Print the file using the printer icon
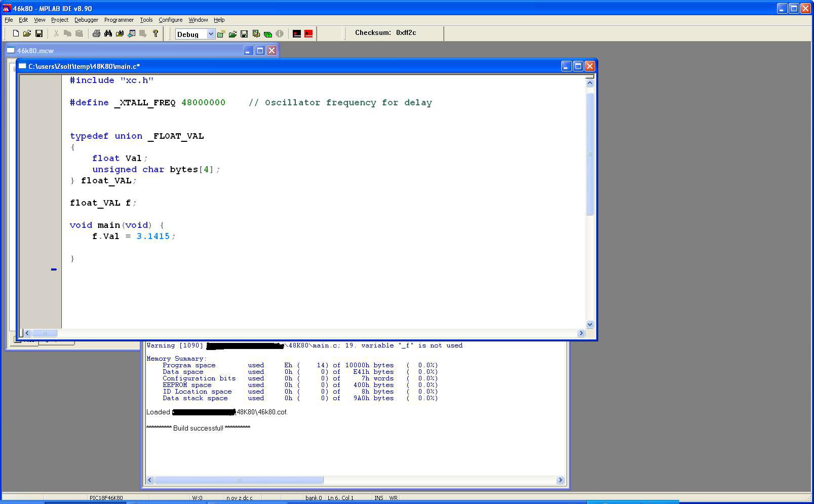 [x=96, y=33]
